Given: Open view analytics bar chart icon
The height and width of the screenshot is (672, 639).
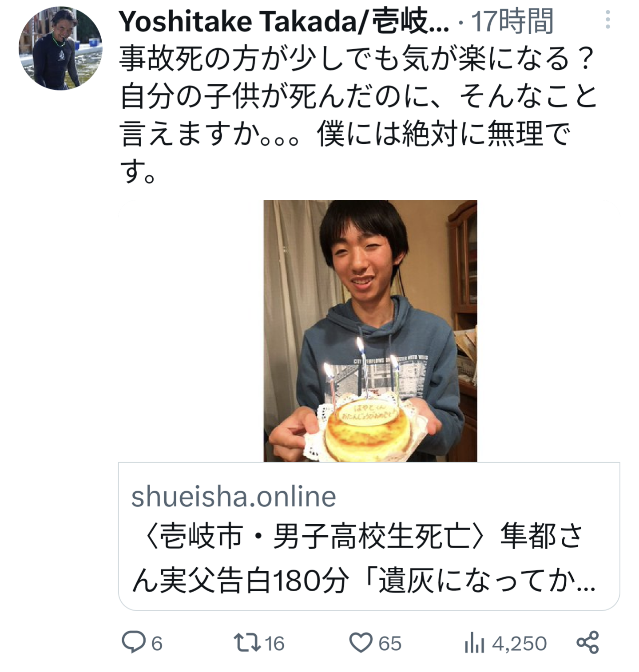Looking at the screenshot, I should pyautogui.click(x=474, y=643).
